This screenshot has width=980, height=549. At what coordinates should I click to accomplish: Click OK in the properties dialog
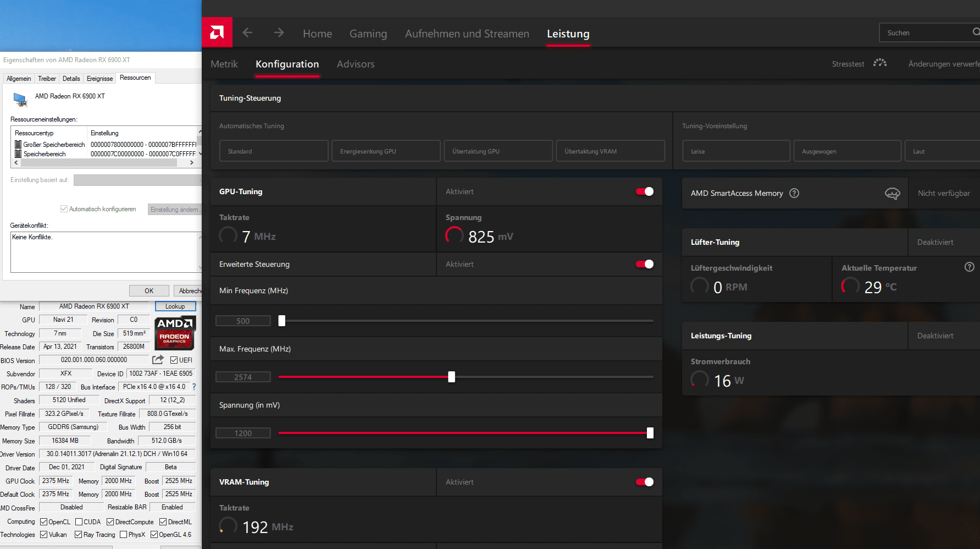click(x=149, y=290)
